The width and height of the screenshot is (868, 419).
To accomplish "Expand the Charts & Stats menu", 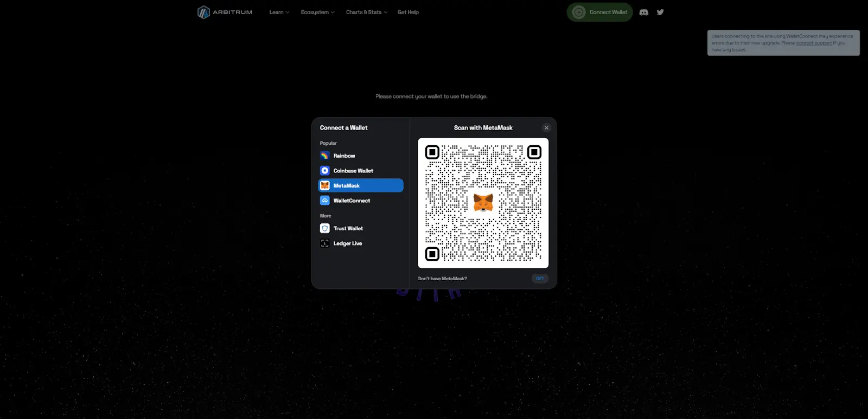I will coord(367,12).
